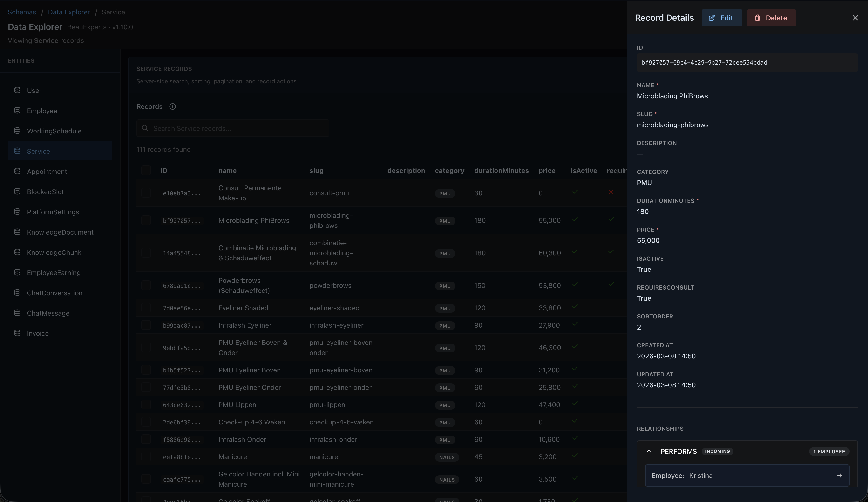Open the KnowledgeDocument entity
The height and width of the screenshot is (502, 868).
[x=60, y=232]
